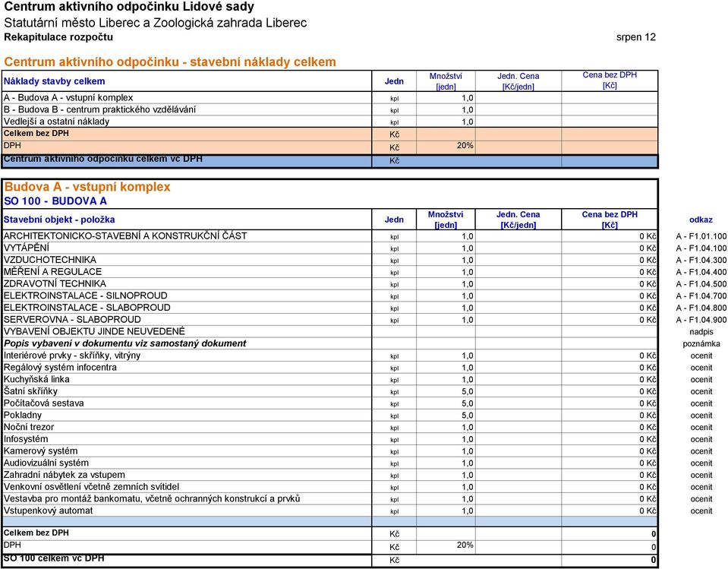Click the 'VZDUCHOTECHNIKA' row label
The height and width of the screenshot is (569, 728).
50,260
